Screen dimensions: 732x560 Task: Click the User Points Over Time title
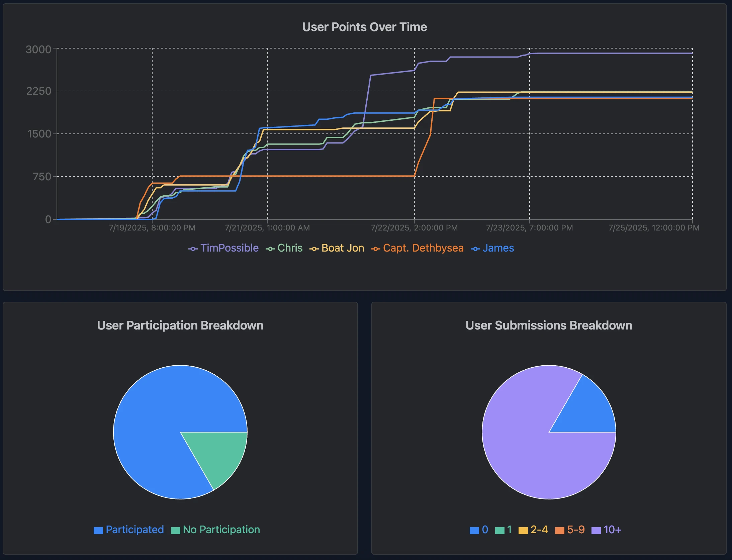coord(365,27)
